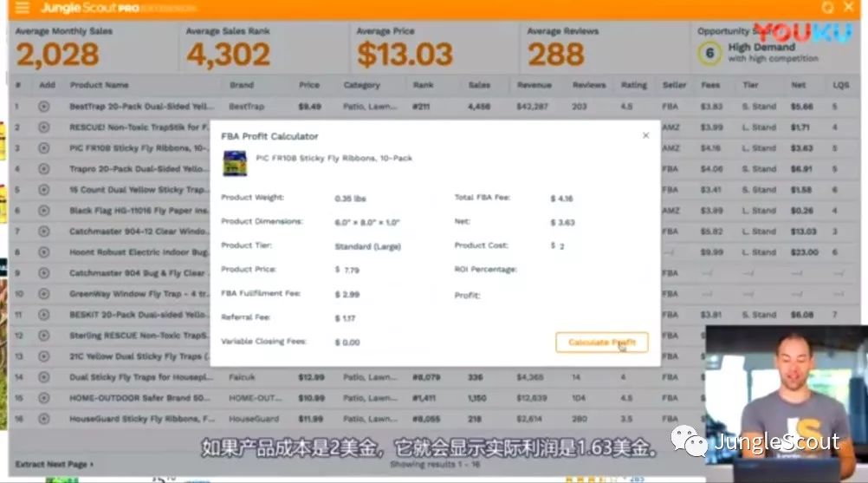
Task: Add RESCUE! Non-Toxic TrapStik product
Action: click(x=43, y=127)
